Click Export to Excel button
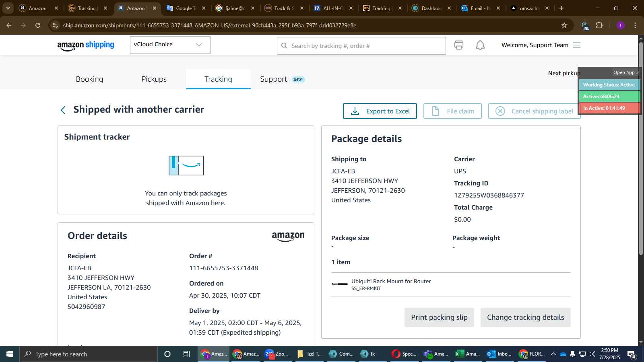The image size is (644, 362). pos(380,111)
